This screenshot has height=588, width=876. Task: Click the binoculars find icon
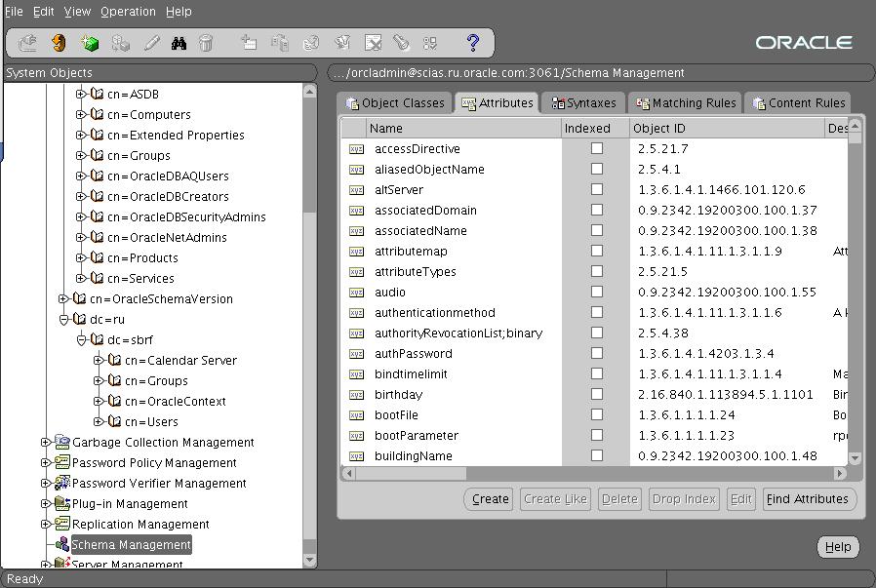179,43
